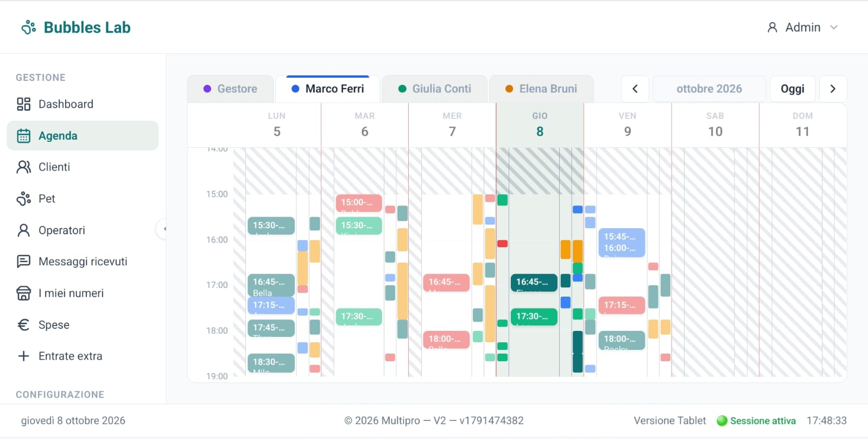Image resolution: width=868 pixels, height=439 pixels.
Task: Open the Pet paw icon
Action: click(x=23, y=199)
